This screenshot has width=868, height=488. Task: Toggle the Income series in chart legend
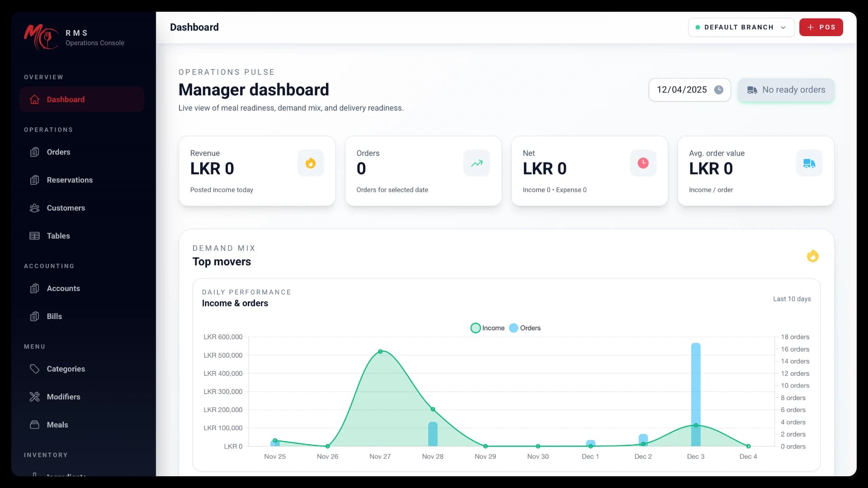487,328
